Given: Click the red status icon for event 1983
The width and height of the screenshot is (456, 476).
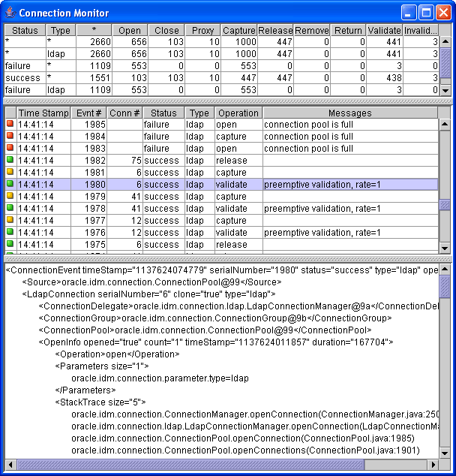Looking at the screenshot, I should click(10, 148).
